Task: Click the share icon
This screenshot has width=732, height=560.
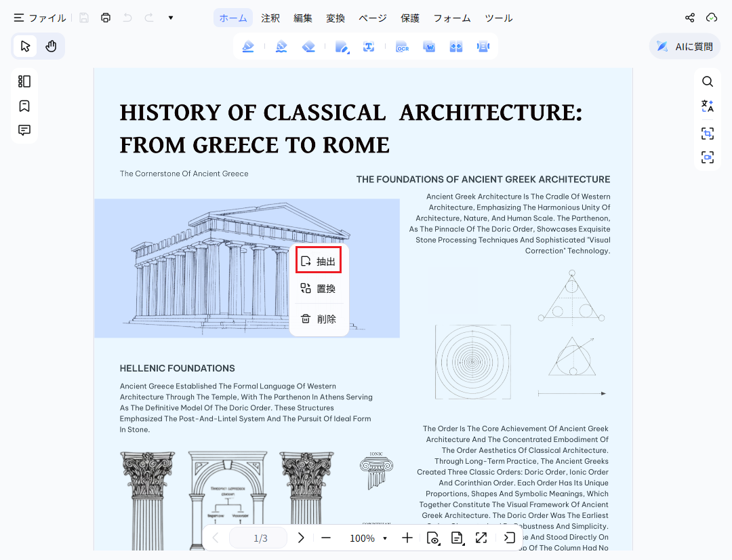Action: (x=690, y=18)
